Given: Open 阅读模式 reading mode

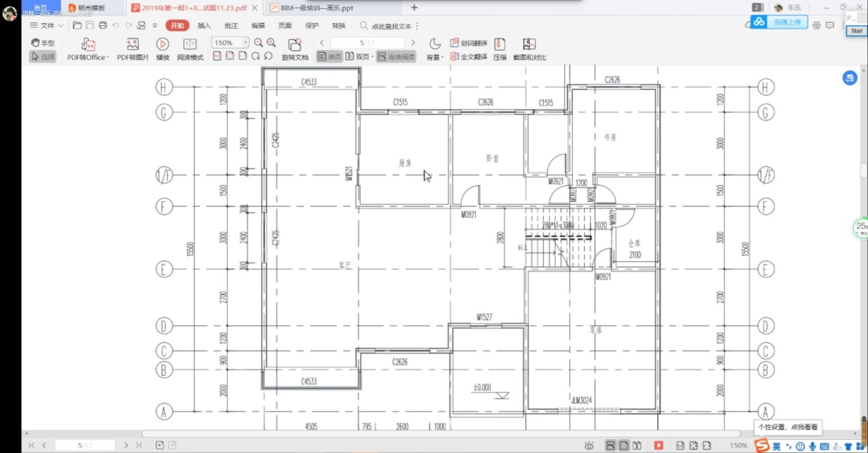Looking at the screenshot, I should tap(190, 45).
